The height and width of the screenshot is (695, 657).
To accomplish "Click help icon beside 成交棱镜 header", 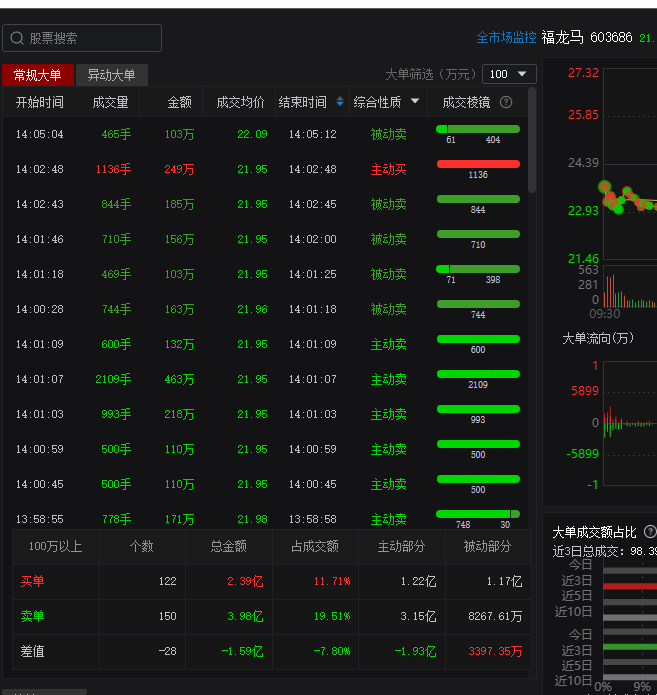I will point(506,102).
